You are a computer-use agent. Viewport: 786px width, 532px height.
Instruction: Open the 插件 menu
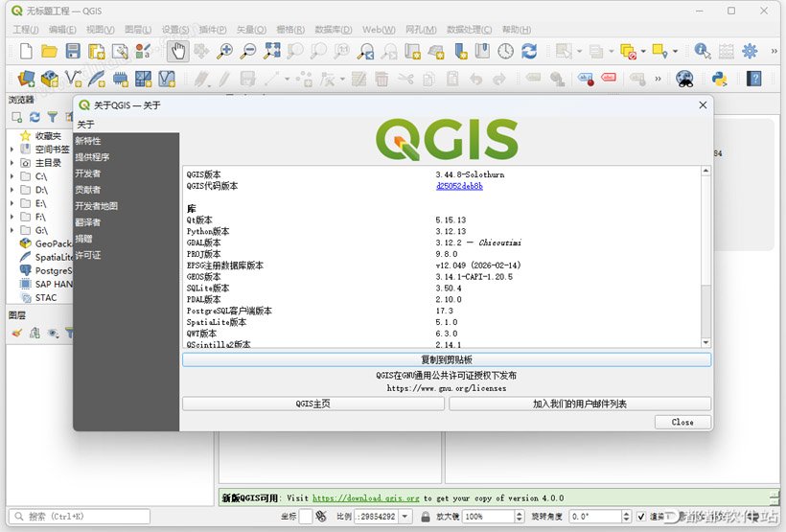point(213,30)
